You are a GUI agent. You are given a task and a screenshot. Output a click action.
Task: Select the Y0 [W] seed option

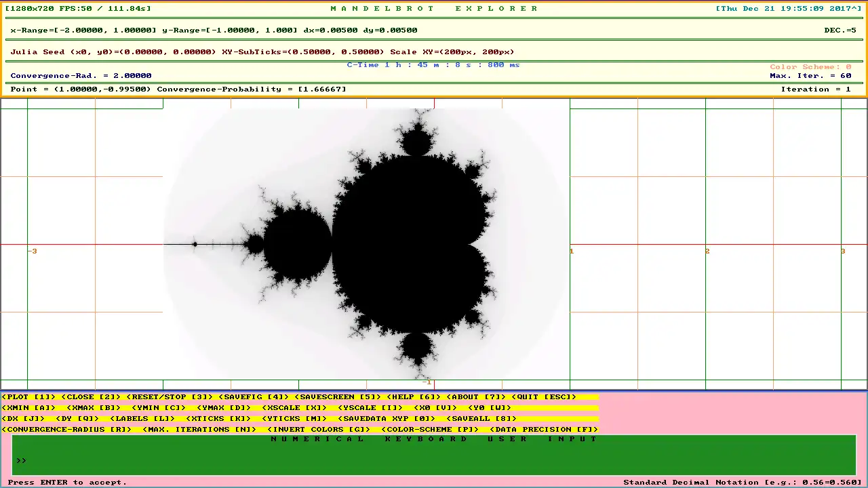point(490,408)
